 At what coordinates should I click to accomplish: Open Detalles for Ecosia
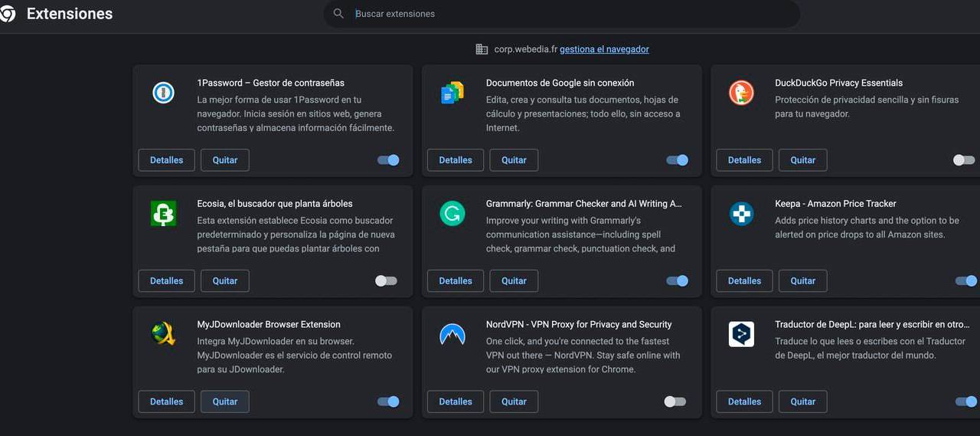166,281
